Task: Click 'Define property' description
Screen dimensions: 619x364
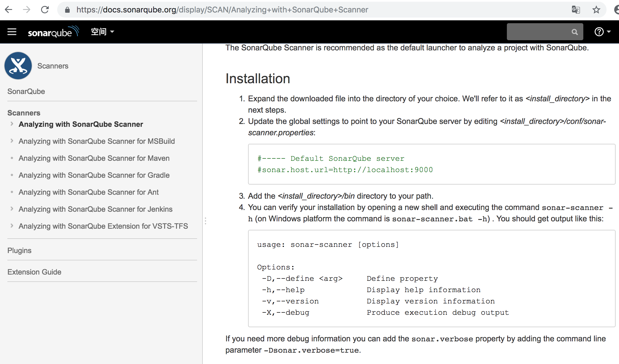Action: click(x=402, y=279)
